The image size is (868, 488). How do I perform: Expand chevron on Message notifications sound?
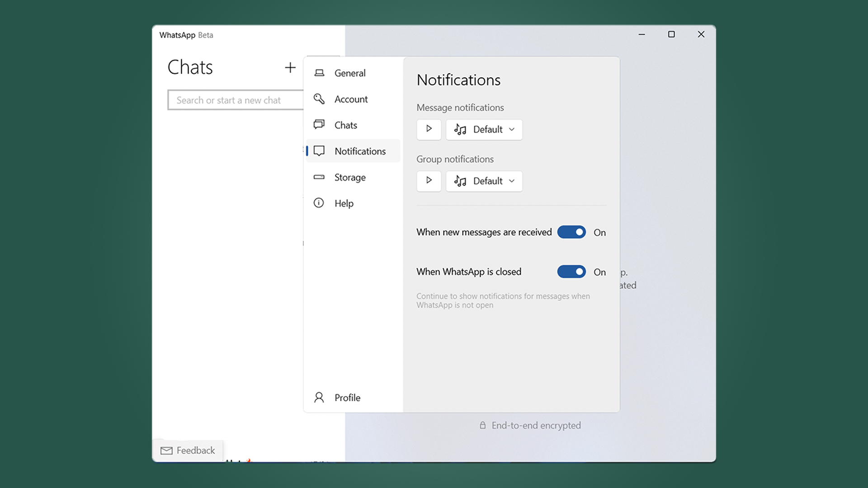512,130
